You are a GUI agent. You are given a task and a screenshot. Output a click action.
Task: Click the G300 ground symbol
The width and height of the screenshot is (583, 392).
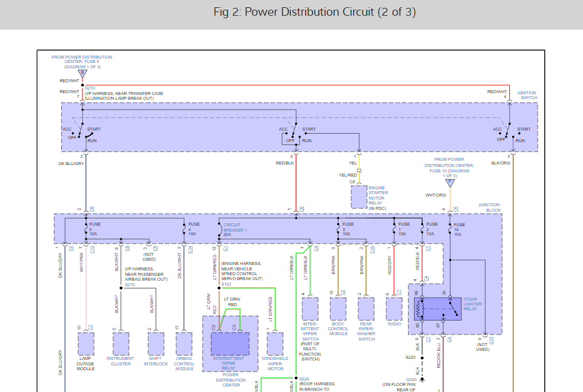(x=422, y=380)
